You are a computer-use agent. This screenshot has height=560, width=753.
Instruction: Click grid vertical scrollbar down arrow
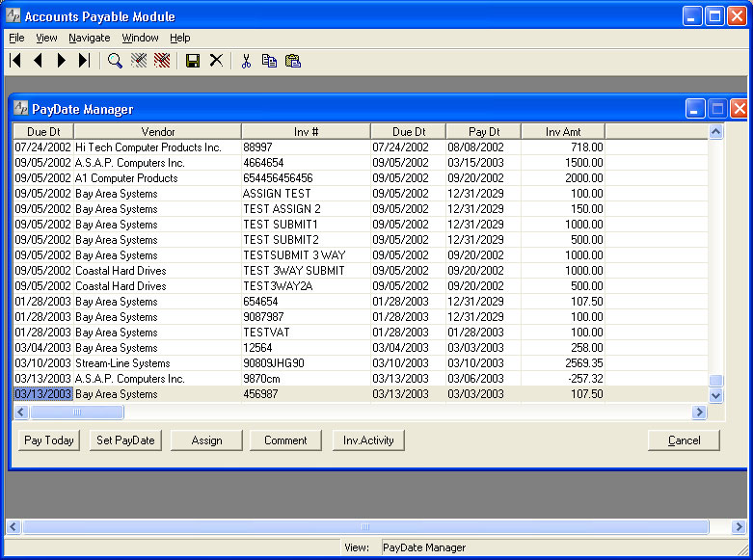pos(715,396)
